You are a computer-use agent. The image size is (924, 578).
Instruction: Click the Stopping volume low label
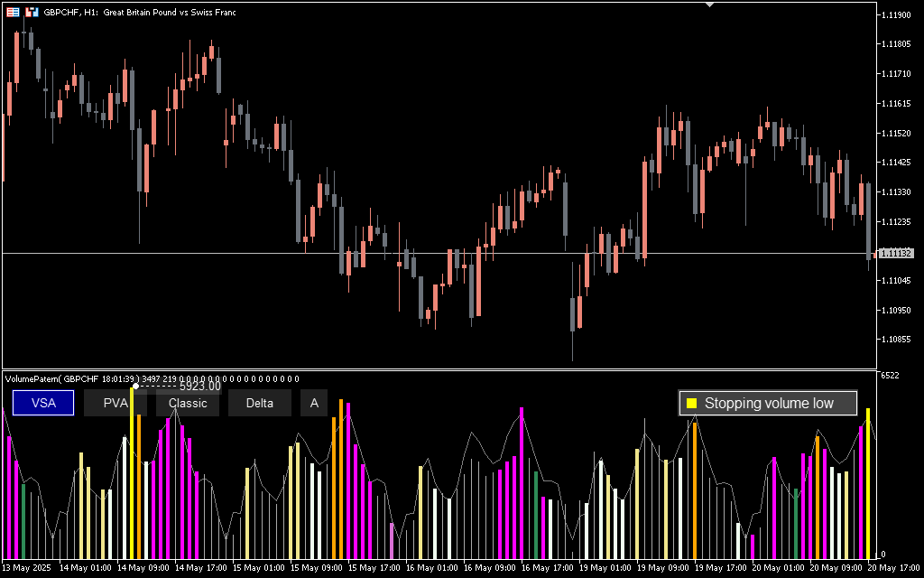tap(769, 404)
